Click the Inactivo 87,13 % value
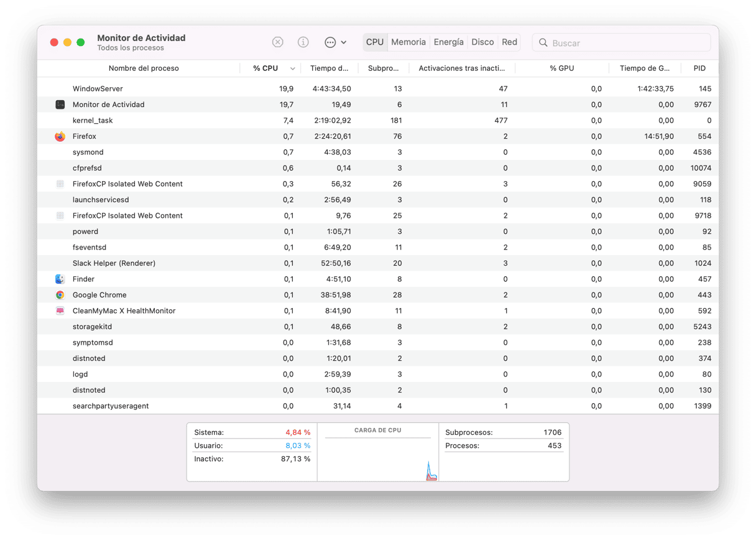This screenshot has width=756, height=540. [x=295, y=459]
